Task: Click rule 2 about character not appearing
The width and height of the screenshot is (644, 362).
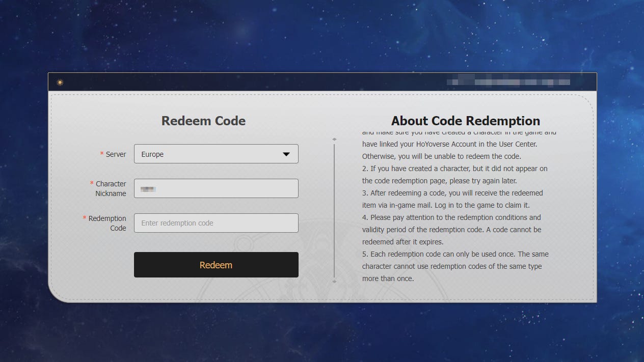Action: (454, 175)
